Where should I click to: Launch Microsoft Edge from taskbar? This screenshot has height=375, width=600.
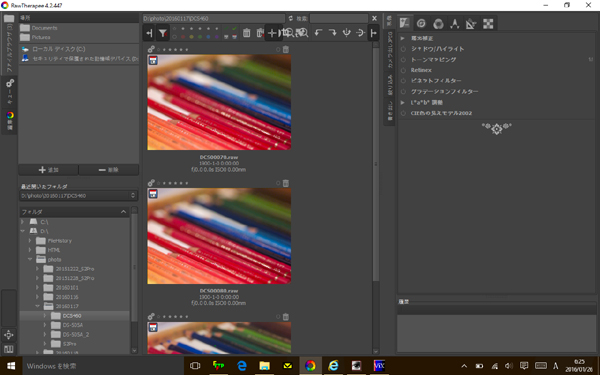pyautogui.click(x=241, y=366)
